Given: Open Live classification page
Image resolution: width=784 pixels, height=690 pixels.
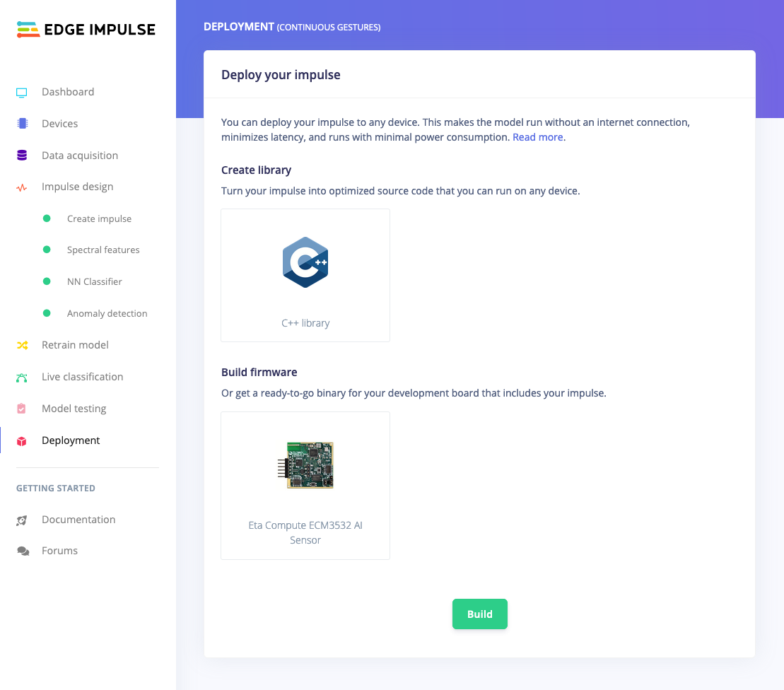Looking at the screenshot, I should [x=82, y=377].
